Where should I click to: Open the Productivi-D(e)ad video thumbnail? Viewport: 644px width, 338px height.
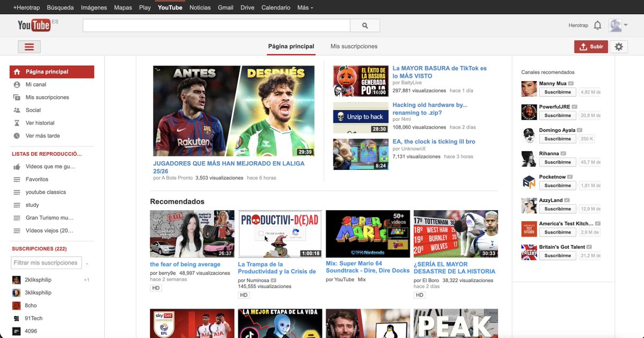[280, 234]
